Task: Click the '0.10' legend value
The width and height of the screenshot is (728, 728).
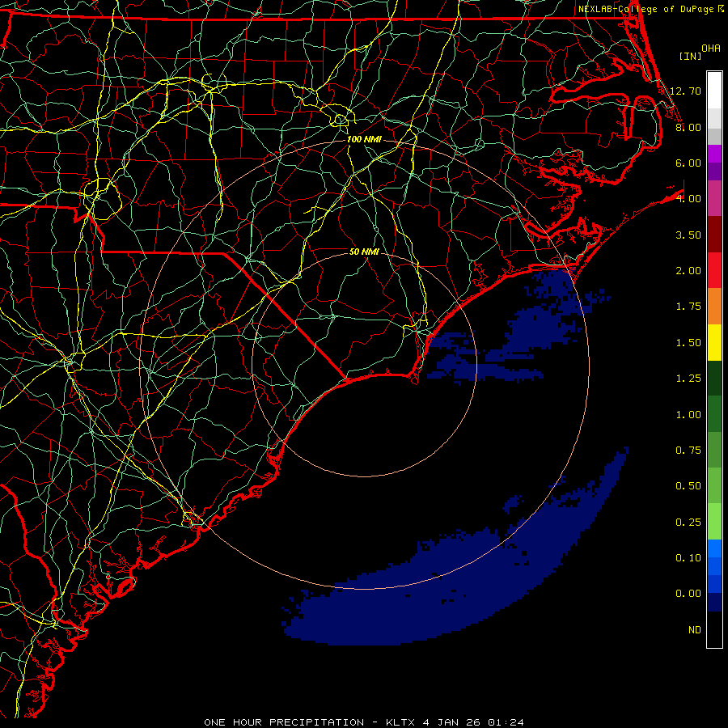Action: pos(688,558)
